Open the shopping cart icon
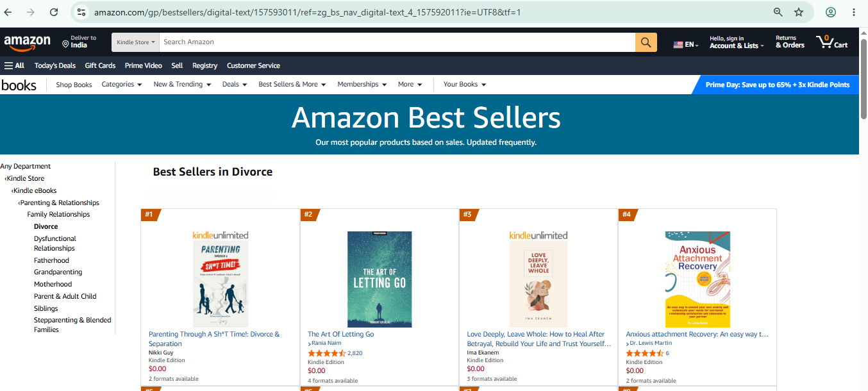868x391 pixels. pos(831,42)
